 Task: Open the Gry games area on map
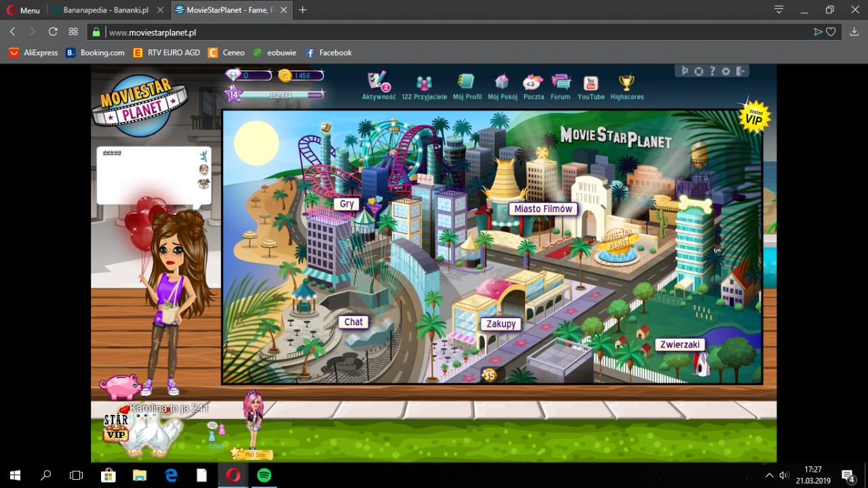(x=347, y=203)
